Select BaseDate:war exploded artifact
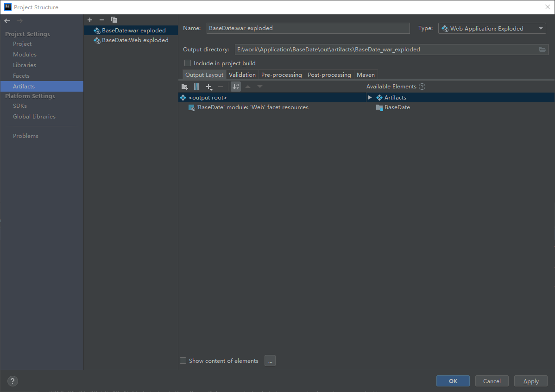Screen dimensions: 555x392 click(x=131, y=31)
